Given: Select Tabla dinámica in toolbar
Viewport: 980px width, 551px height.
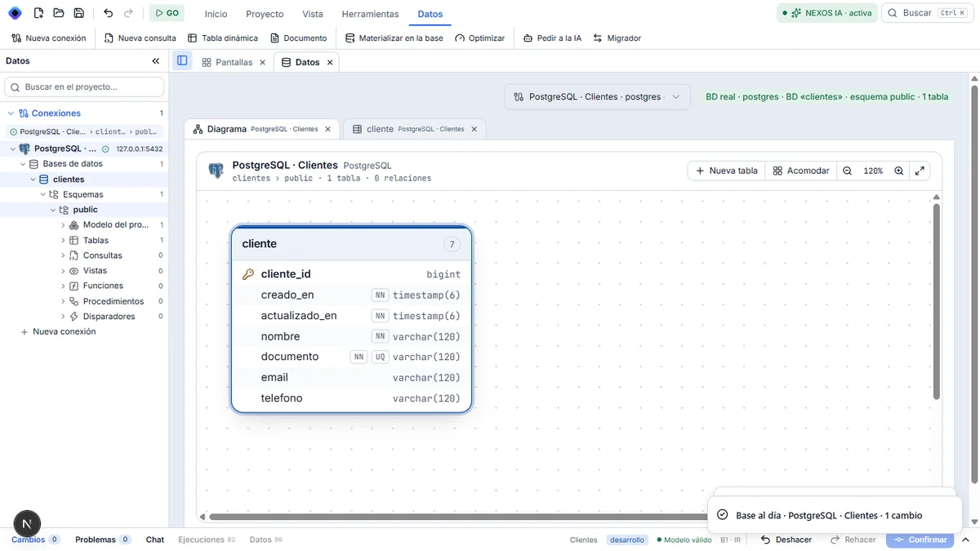Looking at the screenshot, I should coord(223,38).
